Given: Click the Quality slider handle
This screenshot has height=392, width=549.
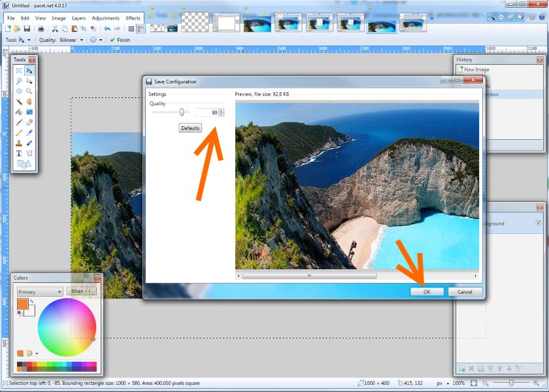Looking at the screenshot, I should point(182,112).
